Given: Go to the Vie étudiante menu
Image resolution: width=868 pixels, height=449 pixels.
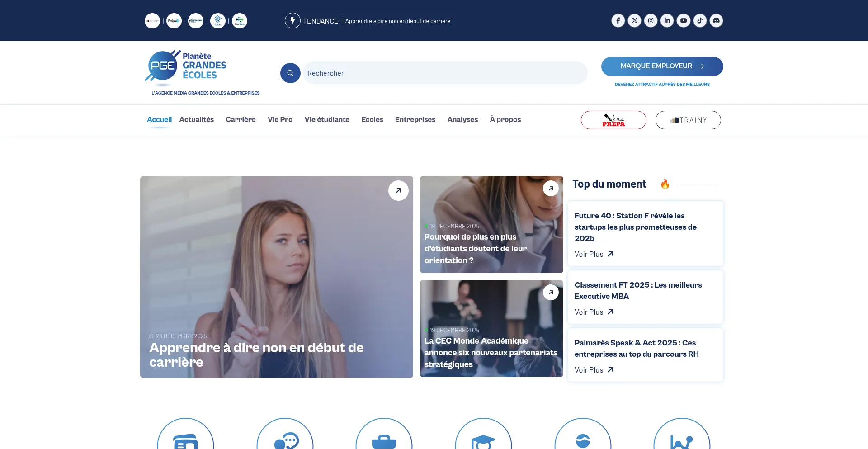Looking at the screenshot, I should tap(327, 120).
